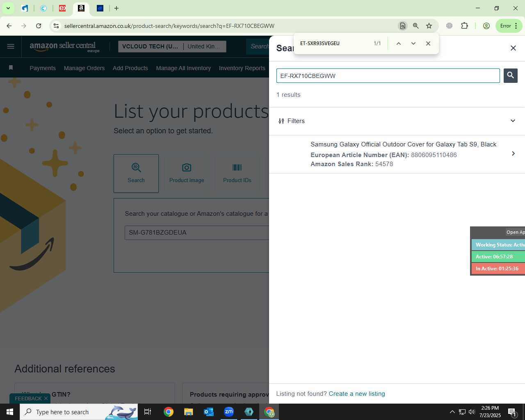Open the VCLOUD TECH account switcher
Screen dimensions: 525x420
click(x=172, y=46)
